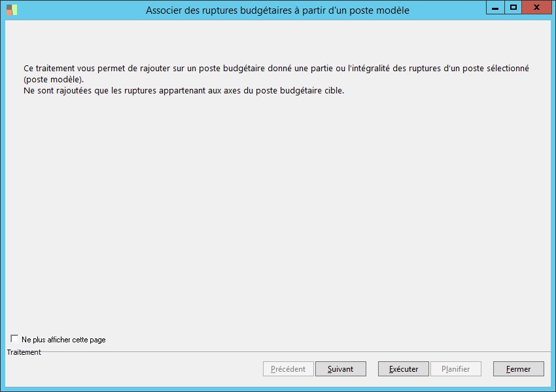
Task: Click the Fermer button
Action: [518, 369]
